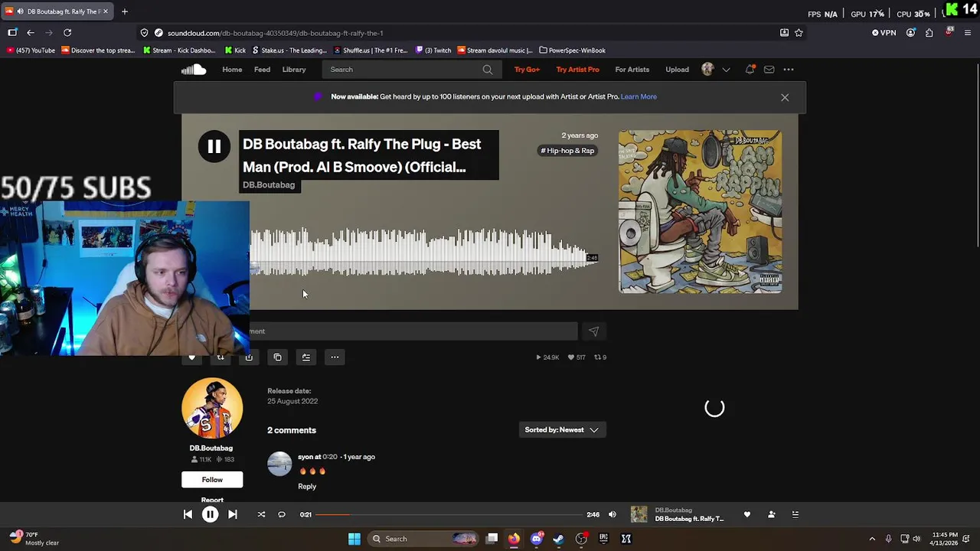Screen dimensions: 980x551
Task: Click the Upload link
Action: [677, 70]
